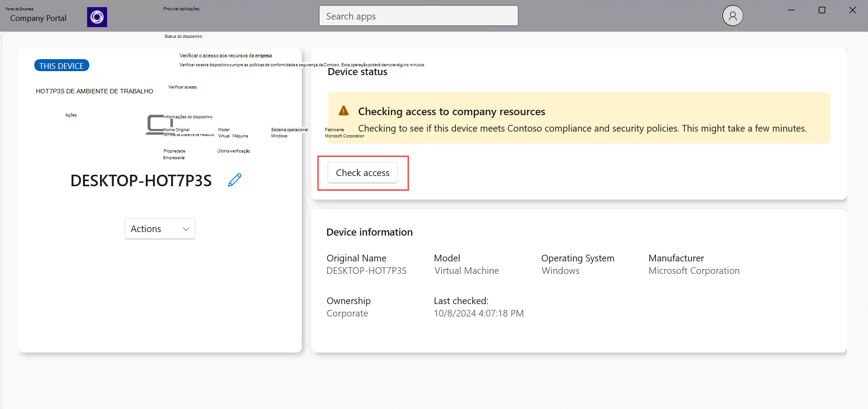Click the Original Name value DESKTOP-HOT7P3S
Viewport: 868px width, 409px height.
pos(366,271)
